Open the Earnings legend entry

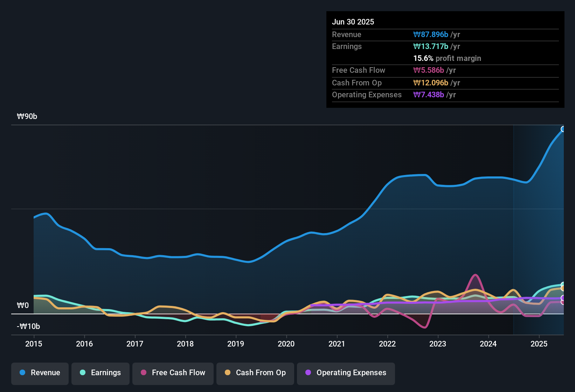pos(101,373)
